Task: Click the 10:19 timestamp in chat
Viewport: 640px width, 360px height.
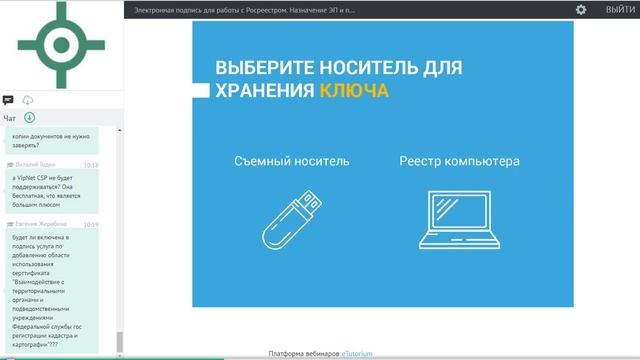Action: [91, 225]
